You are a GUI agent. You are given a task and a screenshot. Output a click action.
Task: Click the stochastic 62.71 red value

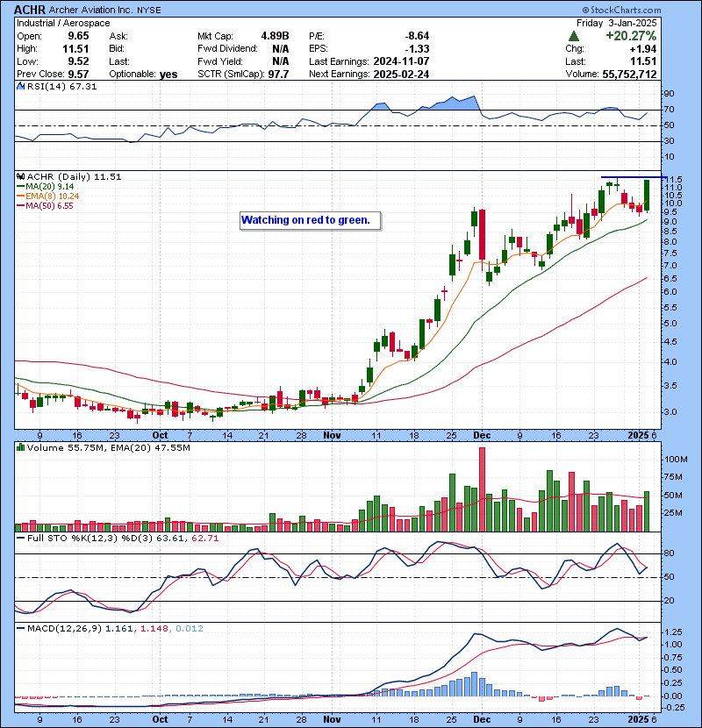[x=204, y=539]
